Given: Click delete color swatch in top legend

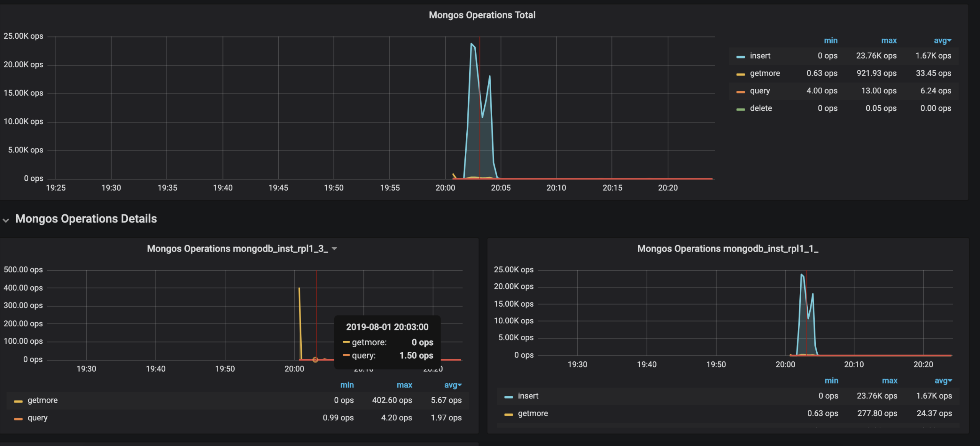Looking at the screenshot, I should coord(740,109).
